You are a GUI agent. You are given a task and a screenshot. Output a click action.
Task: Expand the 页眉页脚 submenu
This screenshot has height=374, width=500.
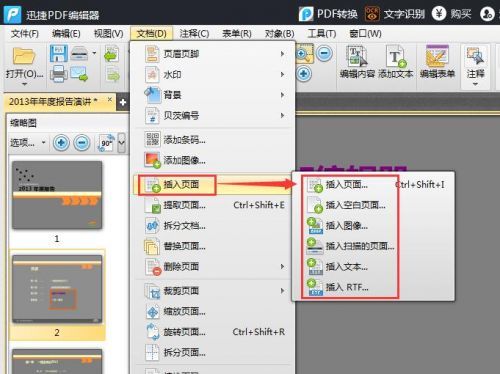(214, 54)
